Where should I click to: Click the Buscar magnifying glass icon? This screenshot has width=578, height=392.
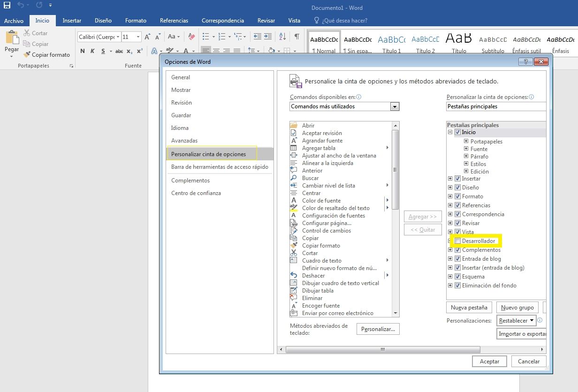click(x=294, y=178)
